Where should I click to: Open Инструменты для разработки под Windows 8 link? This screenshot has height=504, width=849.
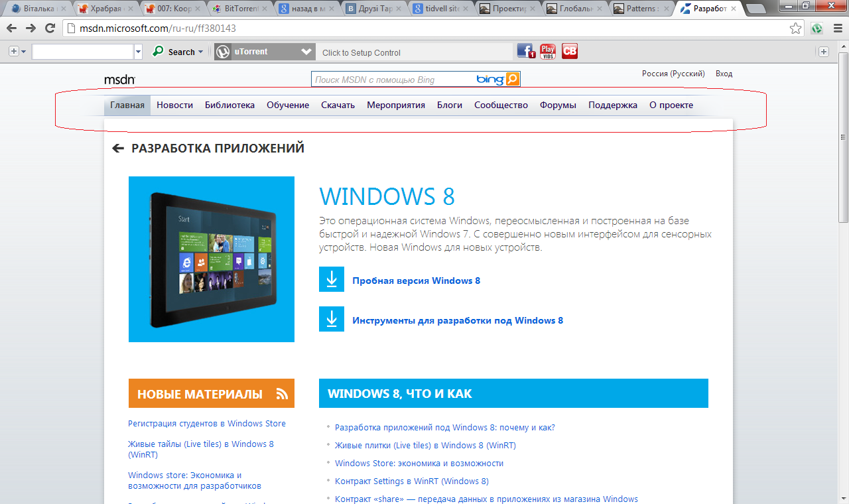[x=458, y=320]
